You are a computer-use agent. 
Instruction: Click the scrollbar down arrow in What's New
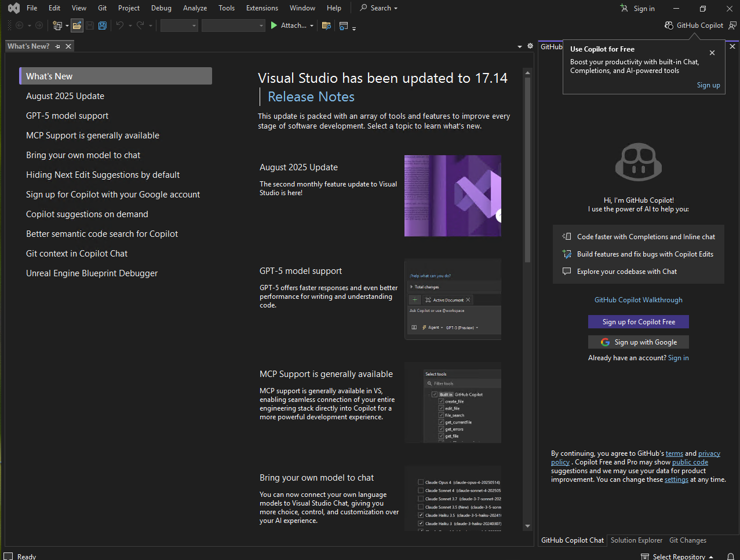(527, 526)
